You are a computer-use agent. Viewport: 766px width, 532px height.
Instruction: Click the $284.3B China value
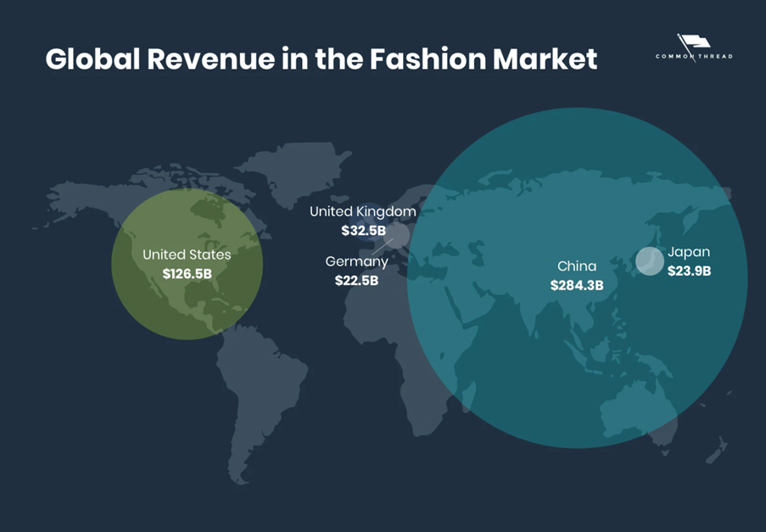576,286
